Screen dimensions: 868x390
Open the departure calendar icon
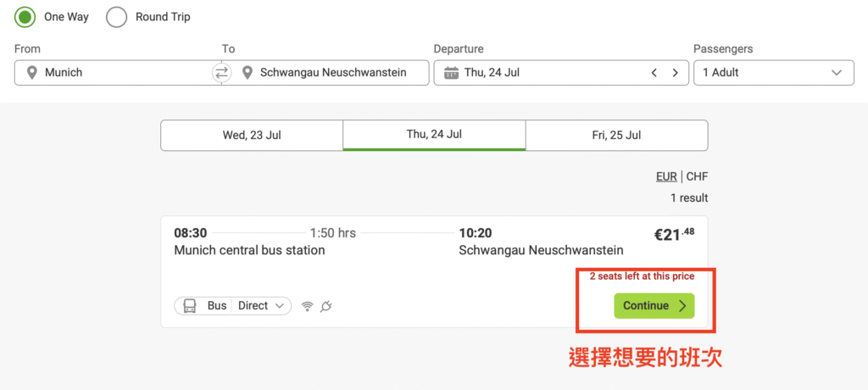pyautogui.click(x=451, y=73)
